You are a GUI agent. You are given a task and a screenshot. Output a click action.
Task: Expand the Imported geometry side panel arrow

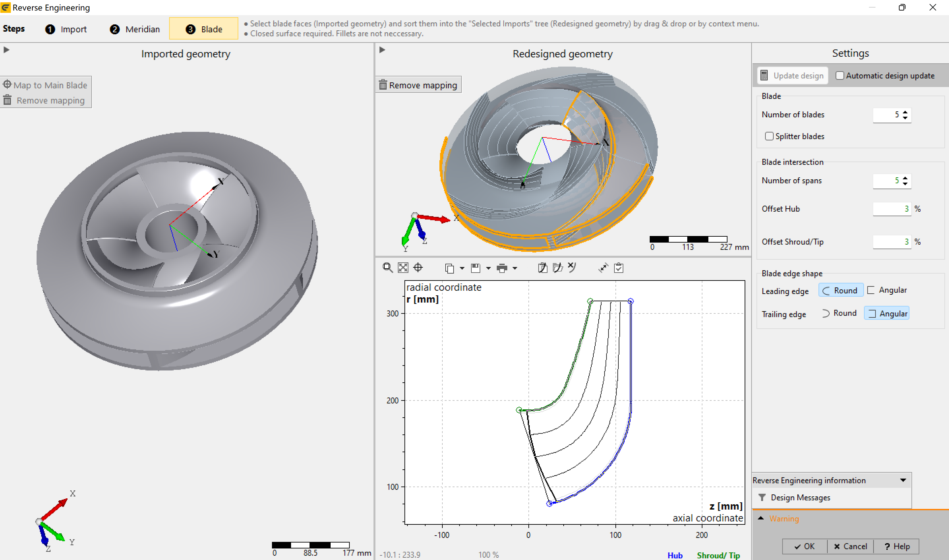pos(6,50)
